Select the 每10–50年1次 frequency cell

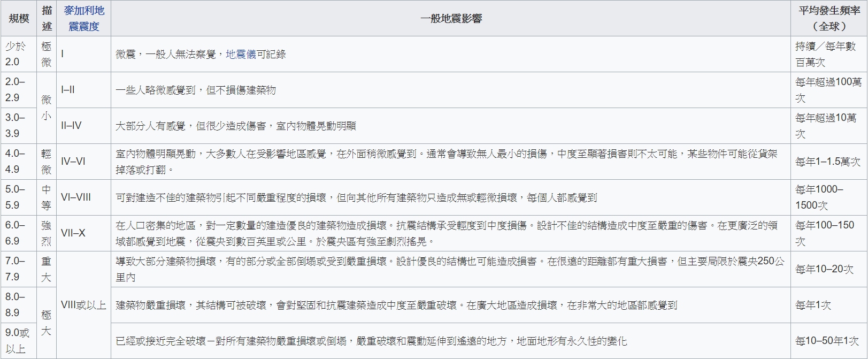829,341
